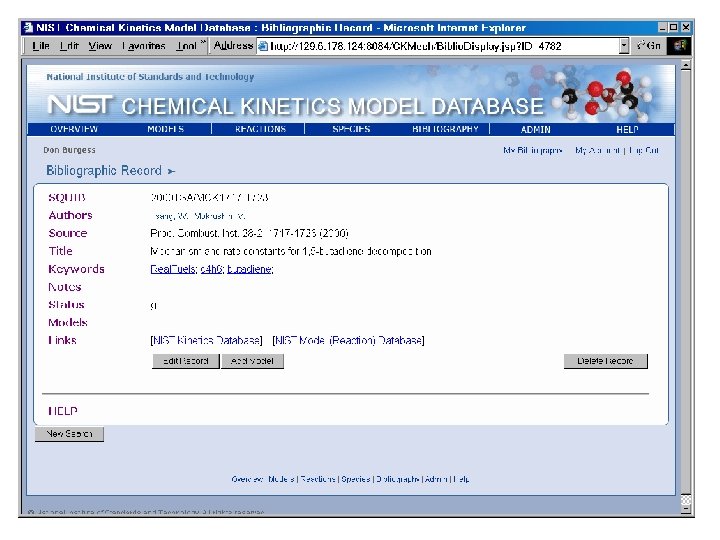
Task: Go to the Overview tab
Action: click(74, 129)
